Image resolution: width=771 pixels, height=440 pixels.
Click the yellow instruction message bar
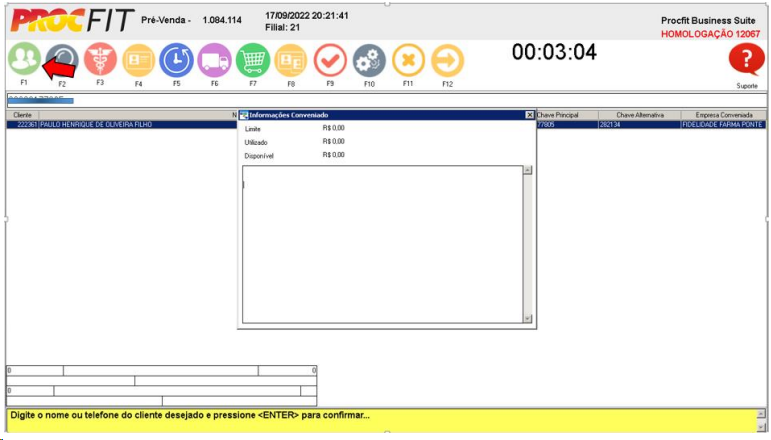click(382, 421)
